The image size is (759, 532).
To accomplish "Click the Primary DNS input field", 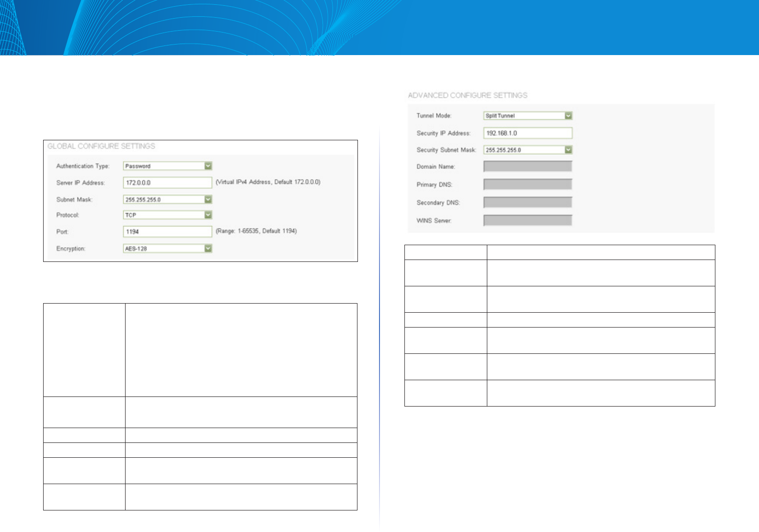I will 528,184.
